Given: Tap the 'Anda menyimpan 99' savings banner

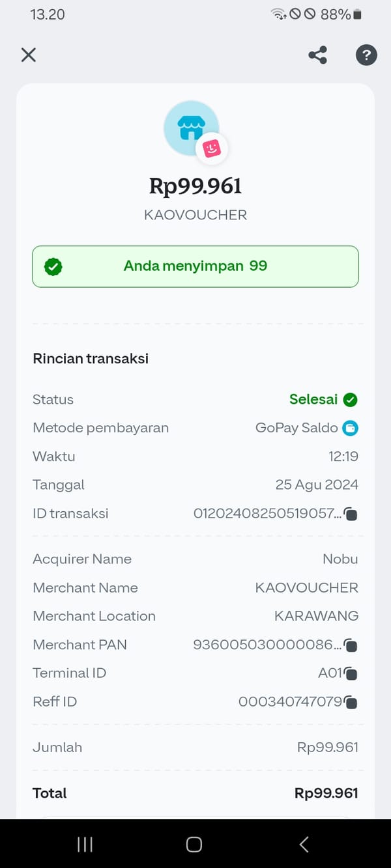Looking at the screenshot, I should 195,266.
